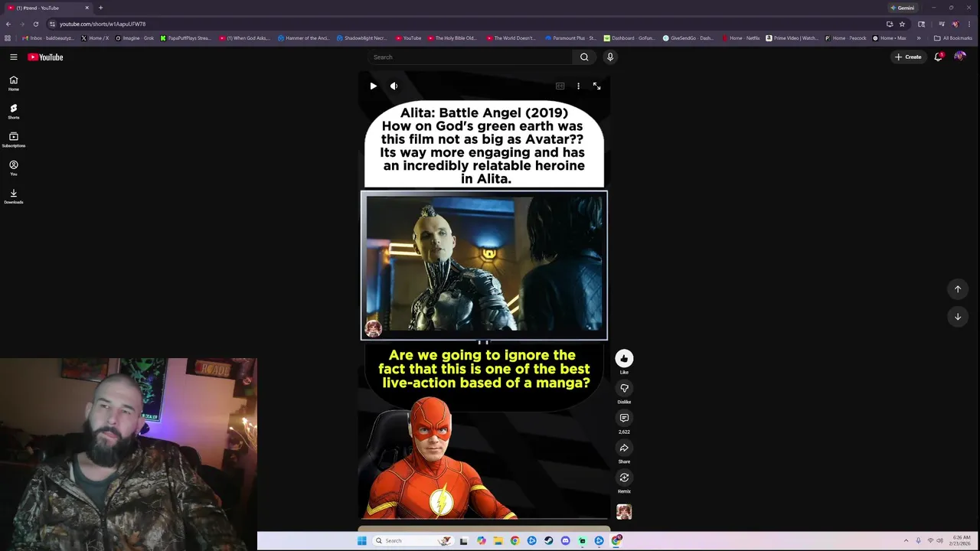Open the Home - Peacock bookmark
980x551 pixels.
845,38
